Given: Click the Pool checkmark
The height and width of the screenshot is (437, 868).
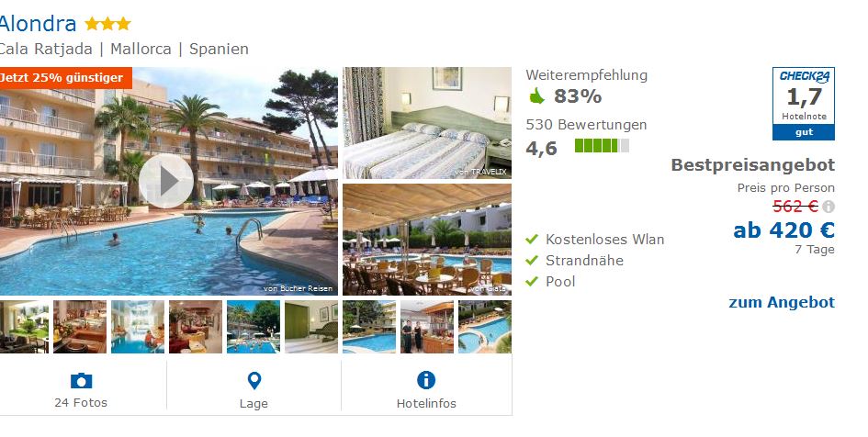Looking at the screenshot, I should coord(532,281).
